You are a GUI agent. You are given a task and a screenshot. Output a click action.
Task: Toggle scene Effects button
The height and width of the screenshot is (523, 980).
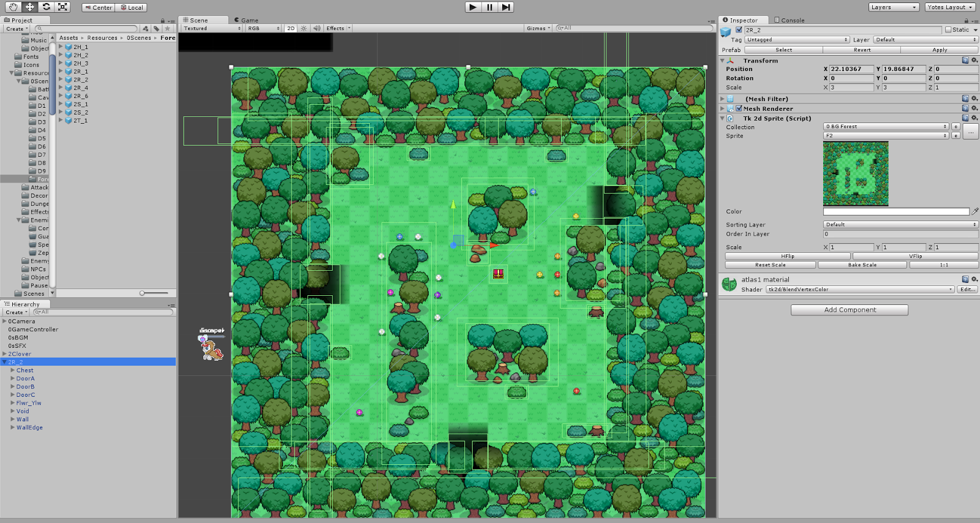coord(337,28)
